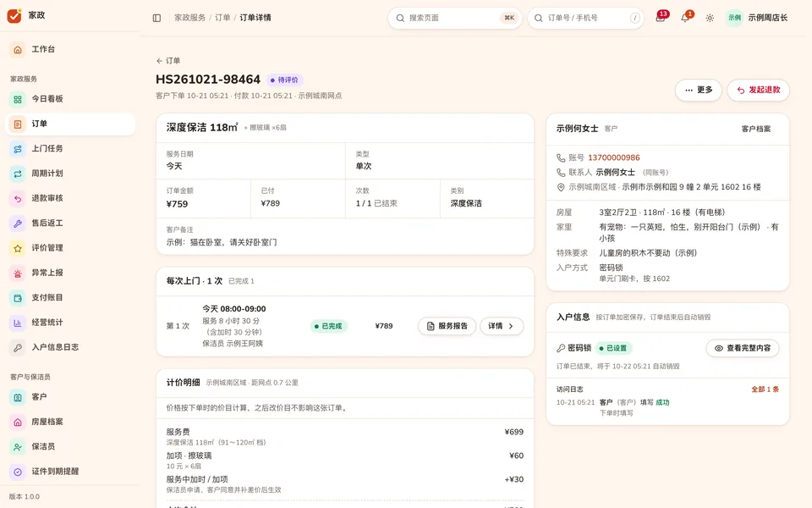This screenshot has height=508, width=812.
Task: Click the 已完成 status badge
Action: click(x=328, y=326)
